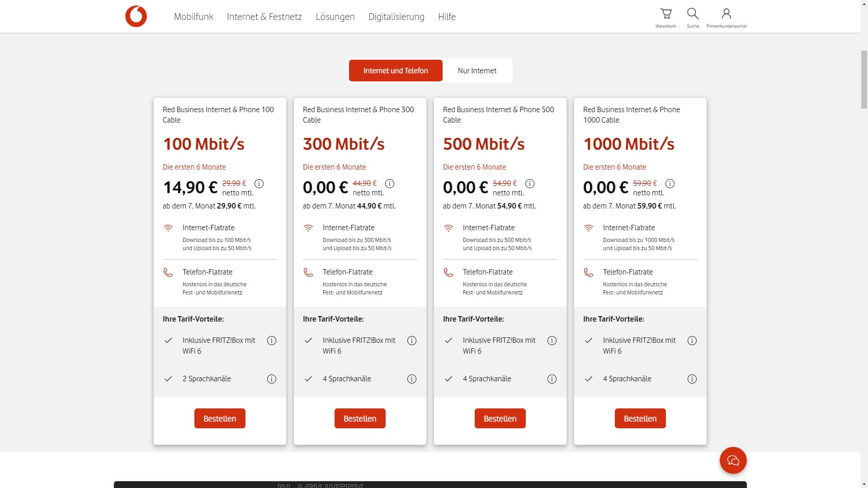
Task: Show 4 Sprachkanäle info in 500 Cable card
Action: (552, 379)
